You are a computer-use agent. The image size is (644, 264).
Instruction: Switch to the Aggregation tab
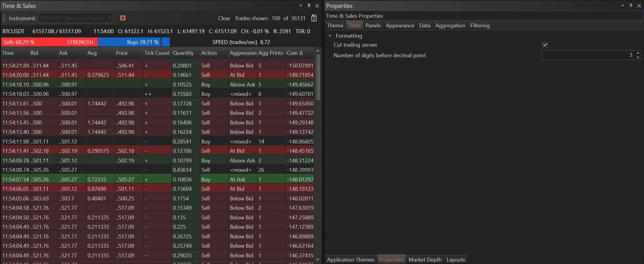[450, 26]
